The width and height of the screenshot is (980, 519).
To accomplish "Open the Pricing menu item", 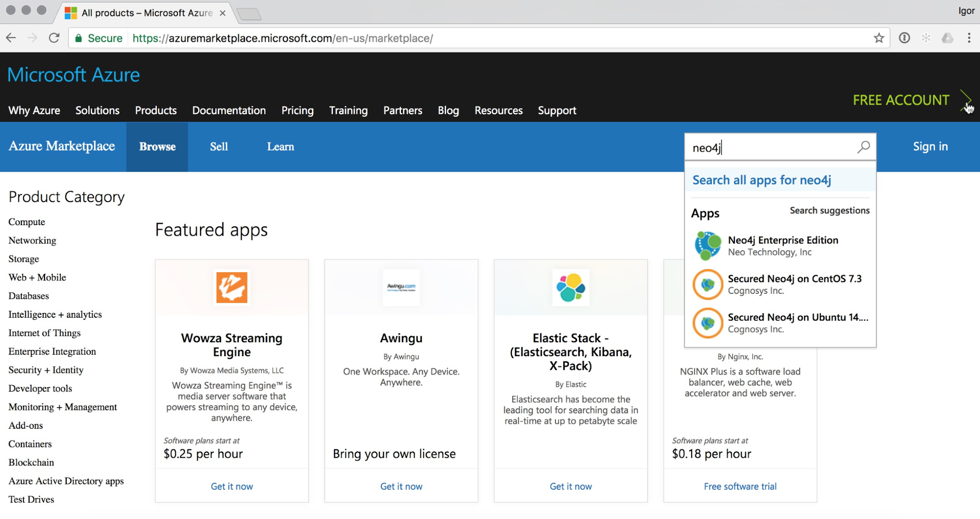I will pos(298,110).
